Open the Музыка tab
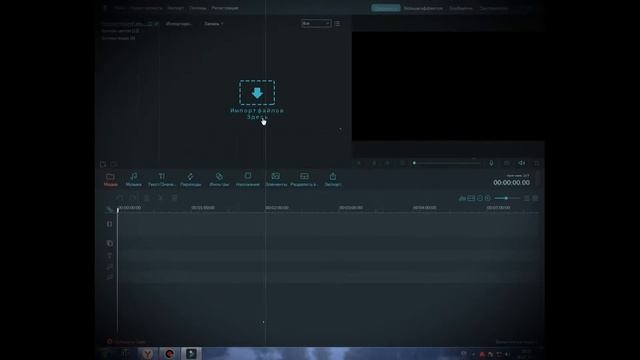The height and width of the screenshot is (360, 640). [x=133, y=180]
